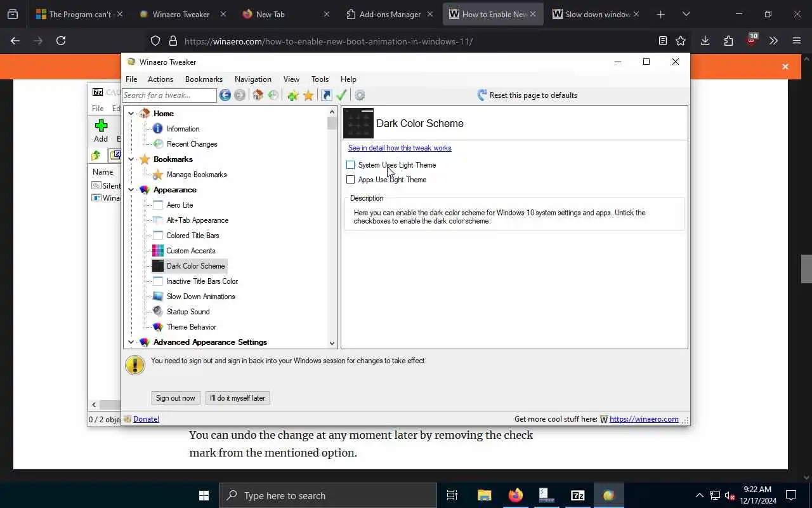Click the Dark Color Scheme header thumbnail

(358, 123)
